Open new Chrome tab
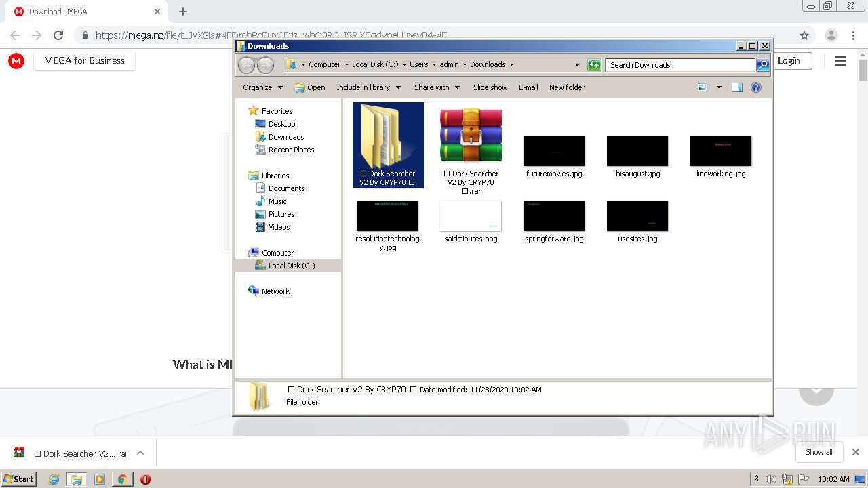 183,12
